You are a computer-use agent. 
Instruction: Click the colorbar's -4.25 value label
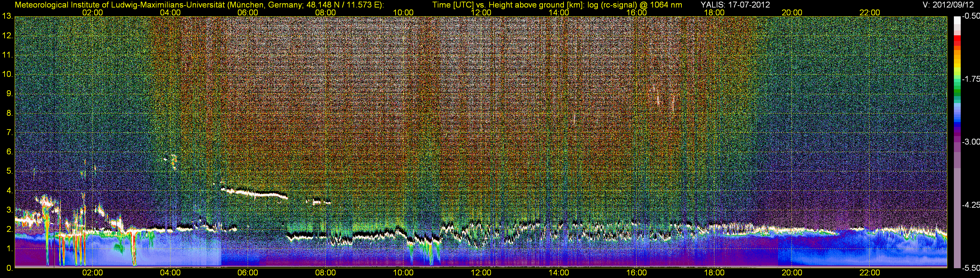click(971, 205)
